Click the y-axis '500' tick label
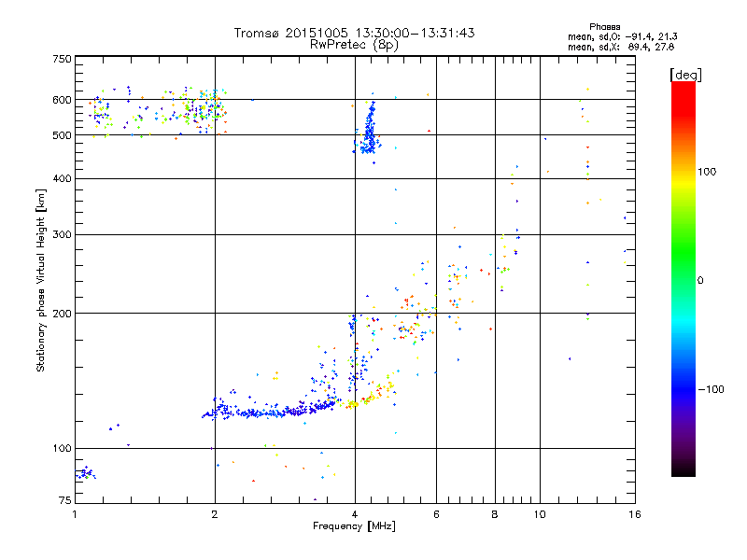Screen dimensions: 747x560 click(x=62, y=135)
